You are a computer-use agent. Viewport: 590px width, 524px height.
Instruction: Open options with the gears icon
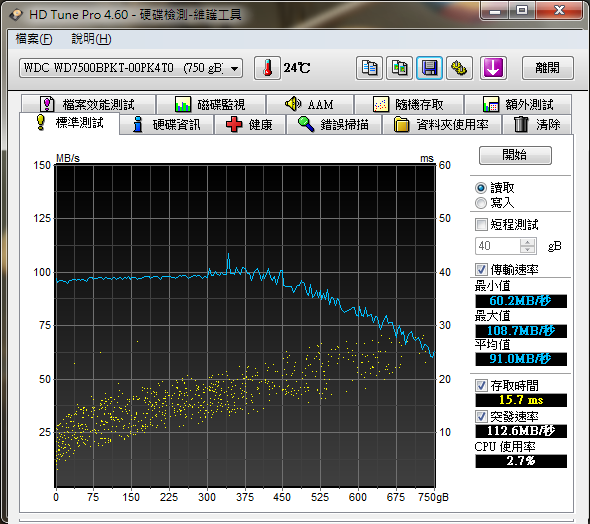coord(459,68)
